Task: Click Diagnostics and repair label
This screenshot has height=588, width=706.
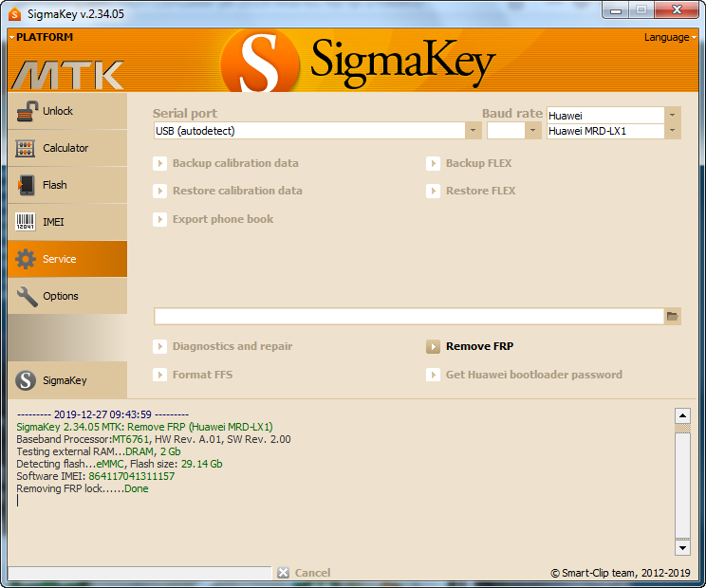Action: [232, 346]
